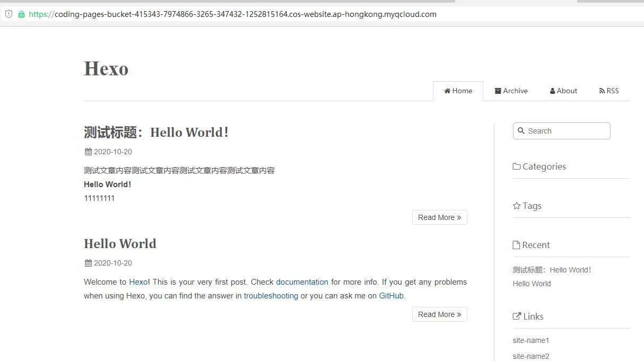644x361 pixels.
Task: Open the Hello World post title
Action: (120, 243)
